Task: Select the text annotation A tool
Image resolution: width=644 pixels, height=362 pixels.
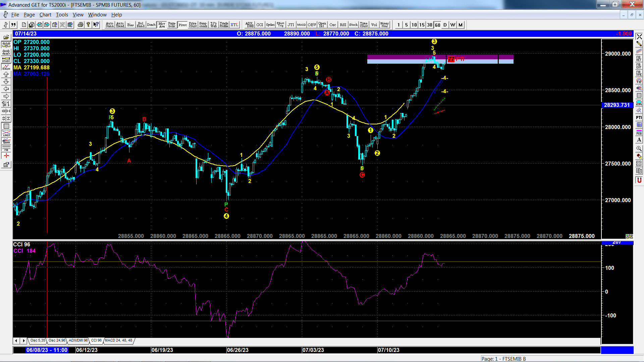Action: pyautogui.click(x=639, y=140)
